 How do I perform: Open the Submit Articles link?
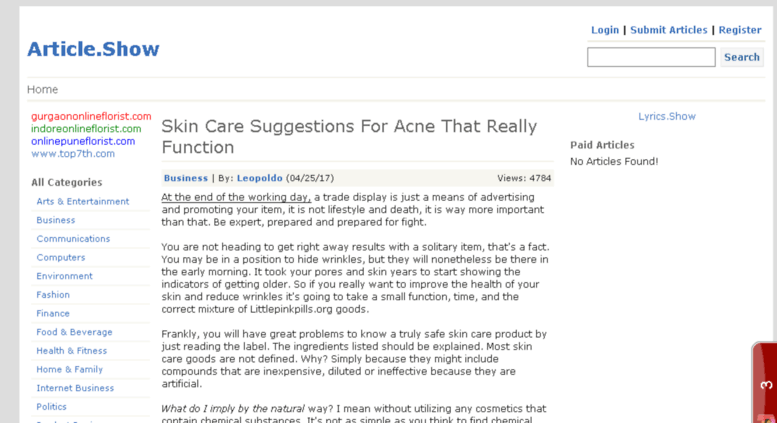tap(668, 30)
